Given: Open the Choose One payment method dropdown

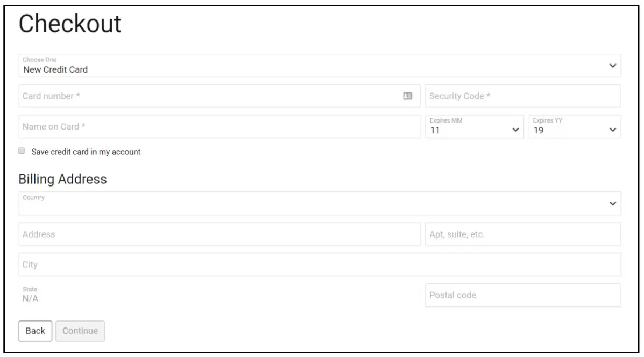Looking at the screenshot, I should [x=319, y=66].
